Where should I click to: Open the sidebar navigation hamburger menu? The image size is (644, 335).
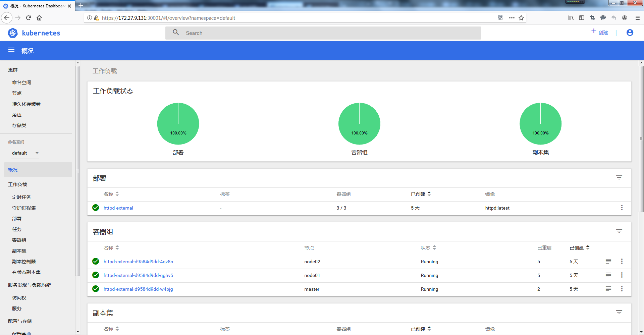(11, 50)
